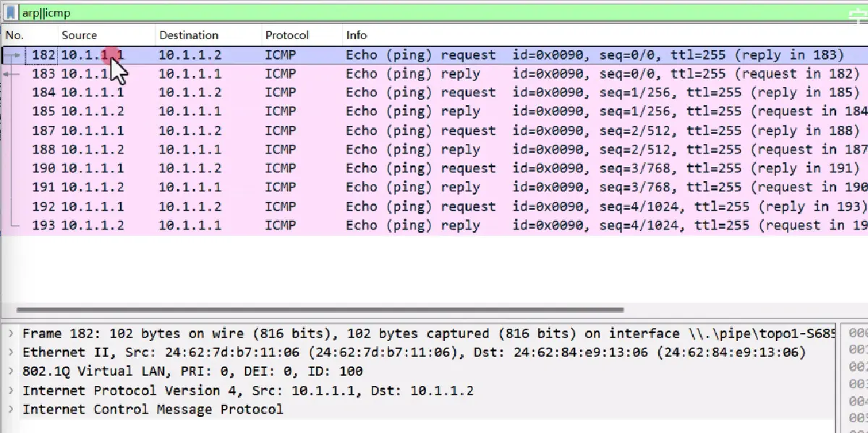The height and width of the screenshot is (433, 868).
Task: Expand the Ethernet II header section
Action: pos(10,353)
